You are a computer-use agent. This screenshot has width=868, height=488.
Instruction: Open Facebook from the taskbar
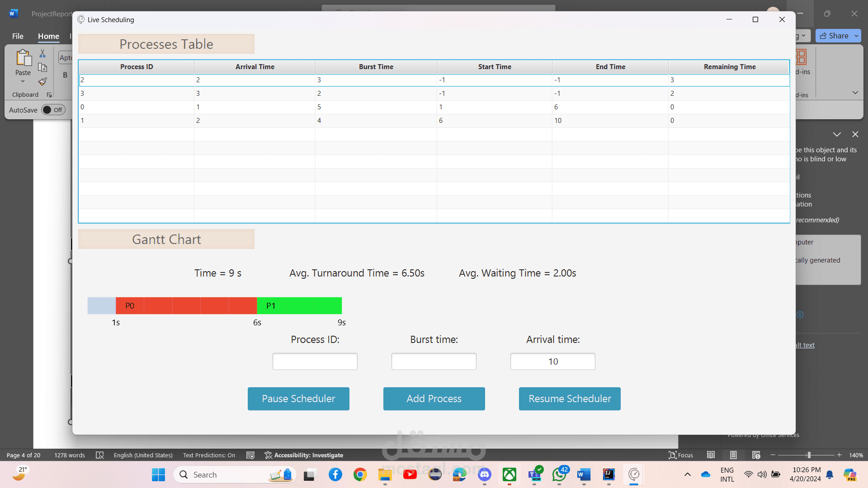[x=335, y=474]
